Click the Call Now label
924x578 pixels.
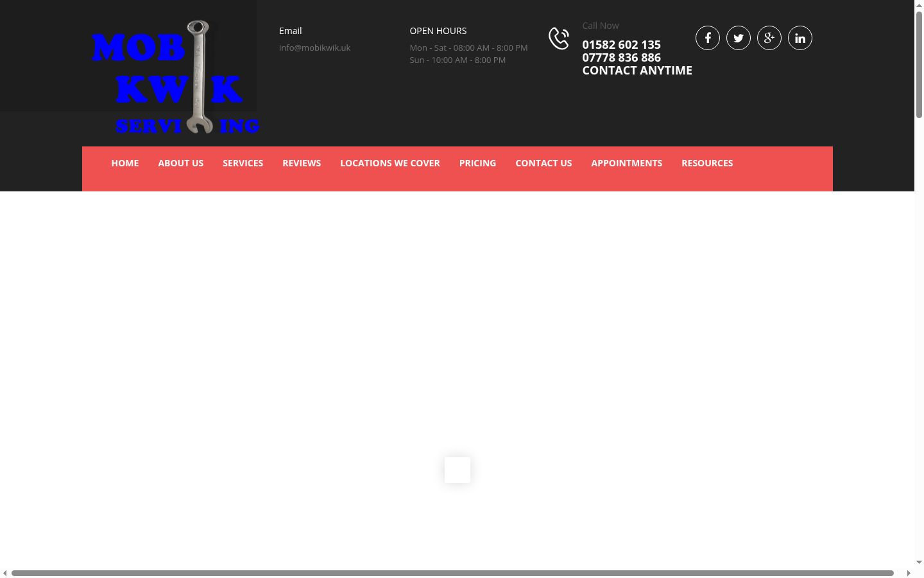point(601,26)
